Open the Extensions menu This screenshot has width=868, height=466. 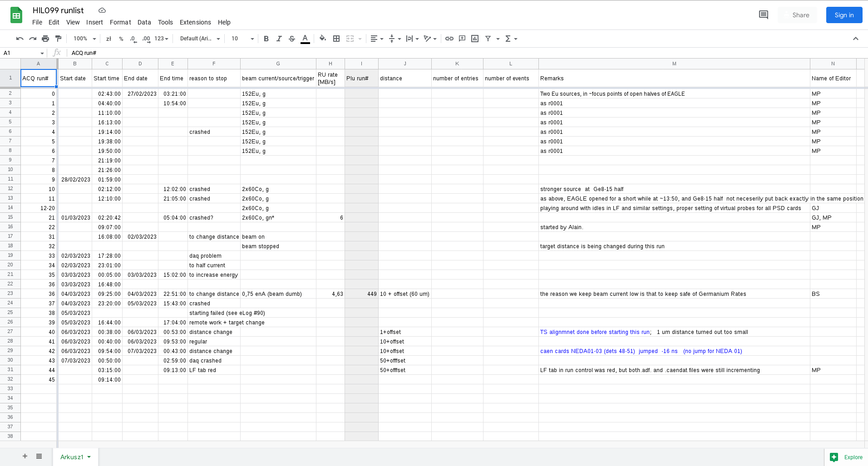click(x=195, y=22)
